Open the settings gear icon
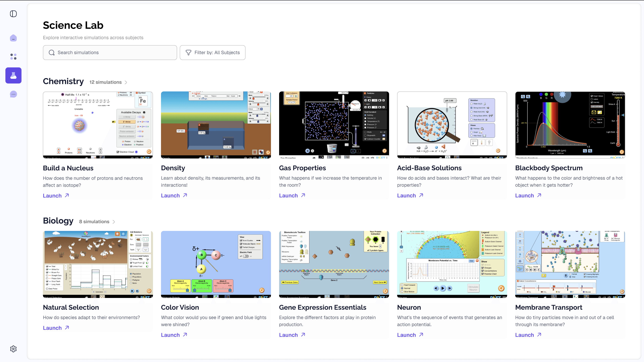The image size is (644, 362). [x=13, y=349]
